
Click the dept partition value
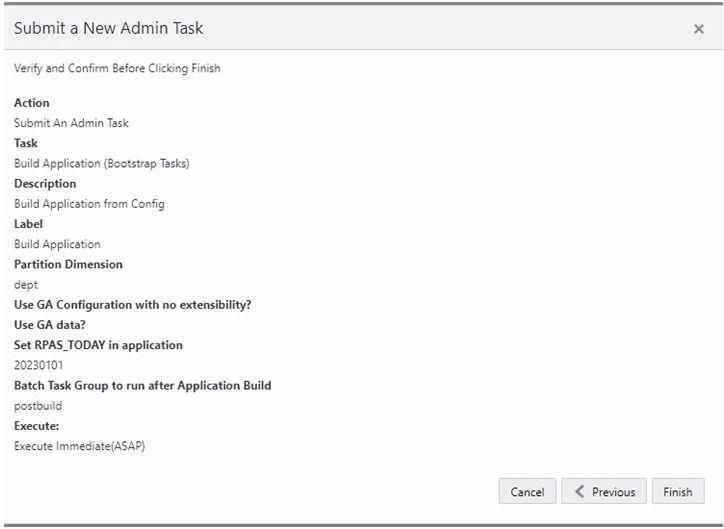[25, 285]
